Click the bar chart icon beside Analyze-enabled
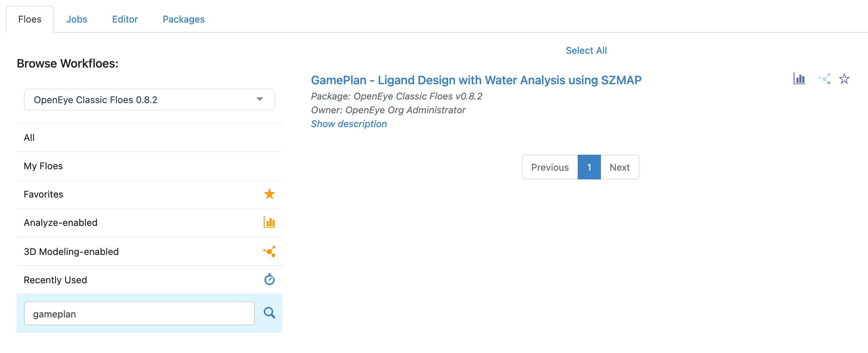The image size is (868, 353). (269, 222)
